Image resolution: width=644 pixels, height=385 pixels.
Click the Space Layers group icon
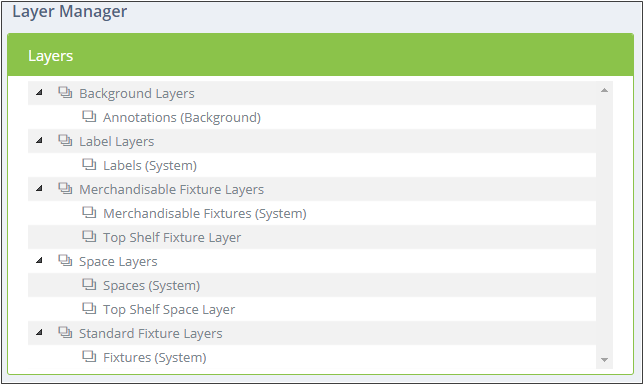point(65,260)
